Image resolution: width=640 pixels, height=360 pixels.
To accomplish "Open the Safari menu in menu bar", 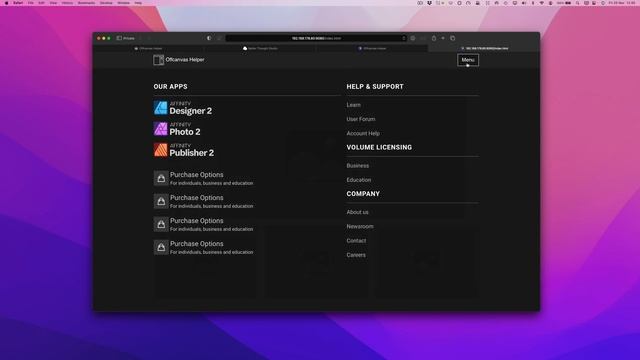I will (18, 3).
